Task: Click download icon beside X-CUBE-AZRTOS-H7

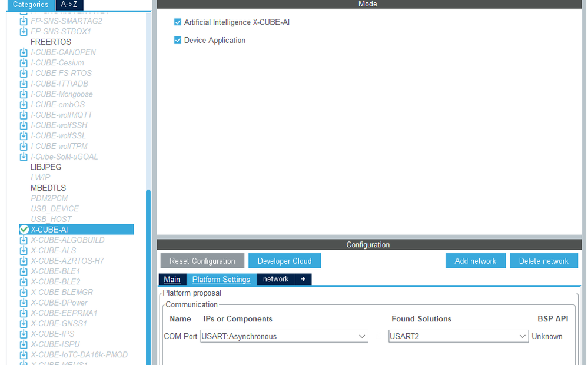Action: point(24,261)
